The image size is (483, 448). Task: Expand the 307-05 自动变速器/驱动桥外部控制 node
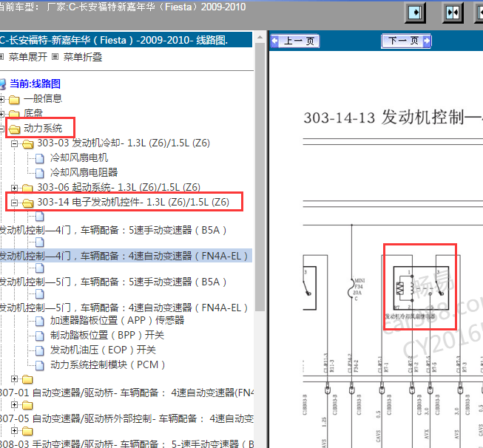(x=14, y=404)
